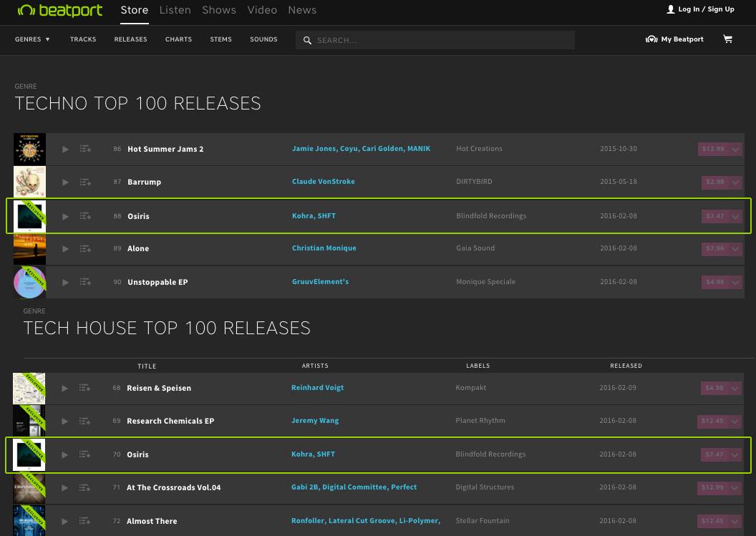Open the Kompakt label
The width and height of the screenshot is (756, 536).
[470, 388]
